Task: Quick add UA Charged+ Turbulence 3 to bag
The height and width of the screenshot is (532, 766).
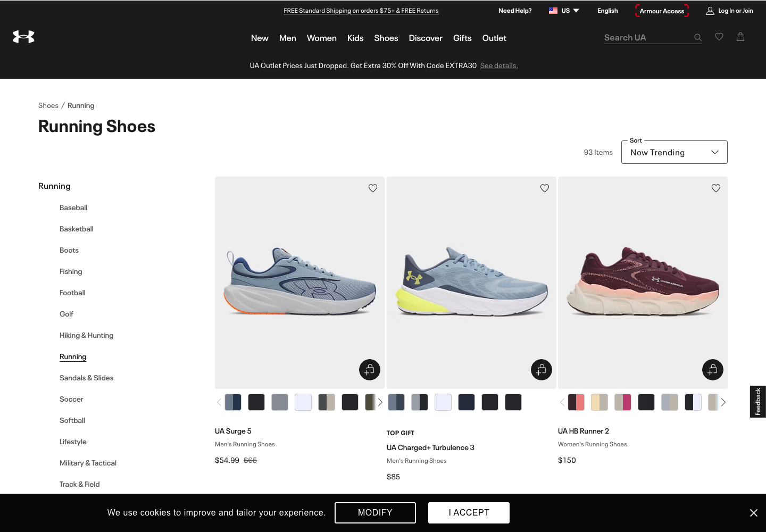Action: click(542, 370)
